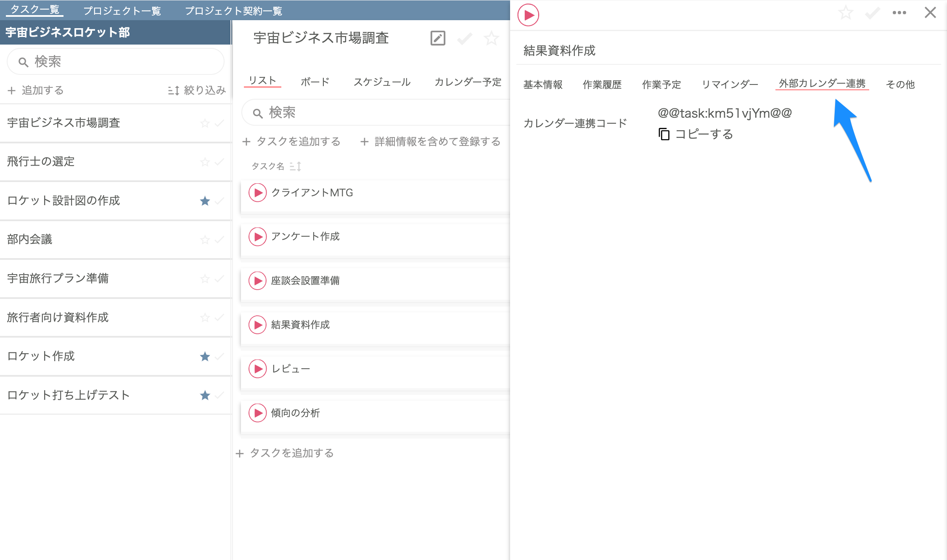
Task: Star the 宇宙旅行プラン準備 task
Action: tap(205, 279)
